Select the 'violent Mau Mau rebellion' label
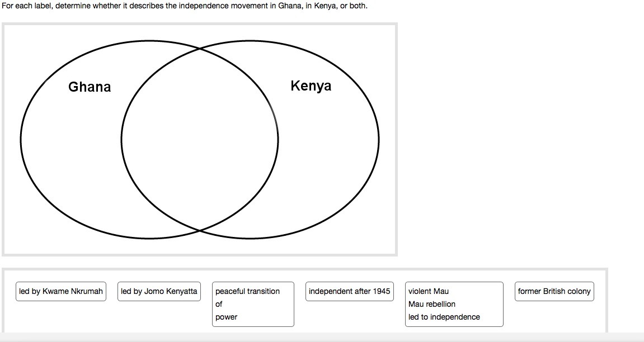Viewport: 644px width, 342px height. (454, 304)
